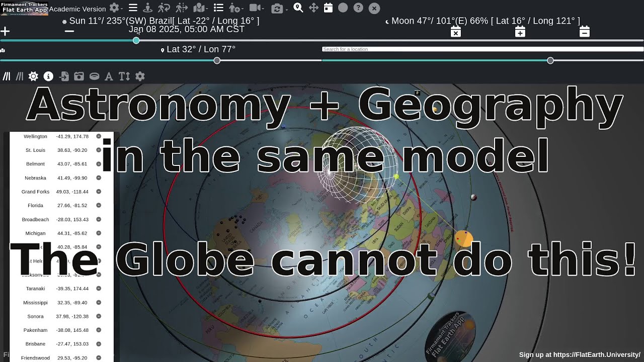This screenshot has height=362, width=644.
Task: Remove Broadbeach from location list
Action: click(x=99, y=219)
